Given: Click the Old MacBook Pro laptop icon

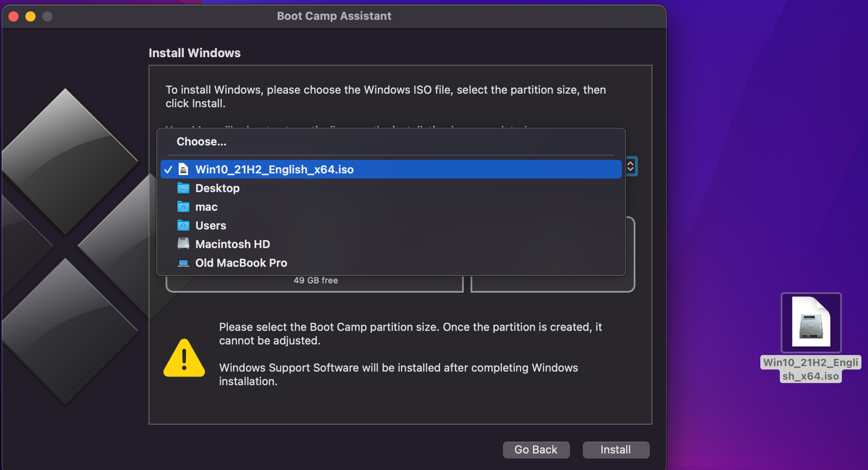Looking at the screenshot, I should (183, 263).
